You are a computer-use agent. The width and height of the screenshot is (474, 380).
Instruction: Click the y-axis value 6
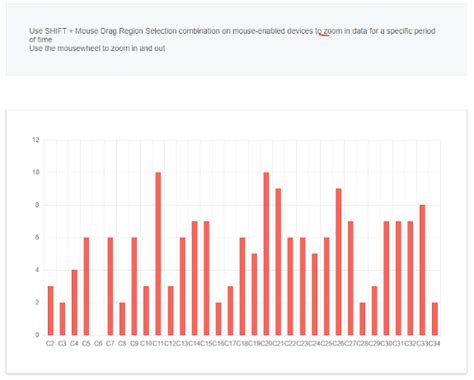[37, 237]
